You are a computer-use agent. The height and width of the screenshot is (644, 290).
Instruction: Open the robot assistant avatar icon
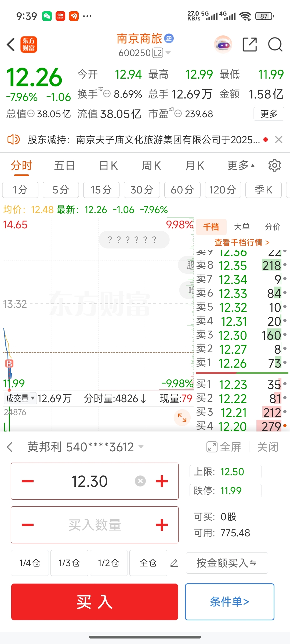coord(223,44)
